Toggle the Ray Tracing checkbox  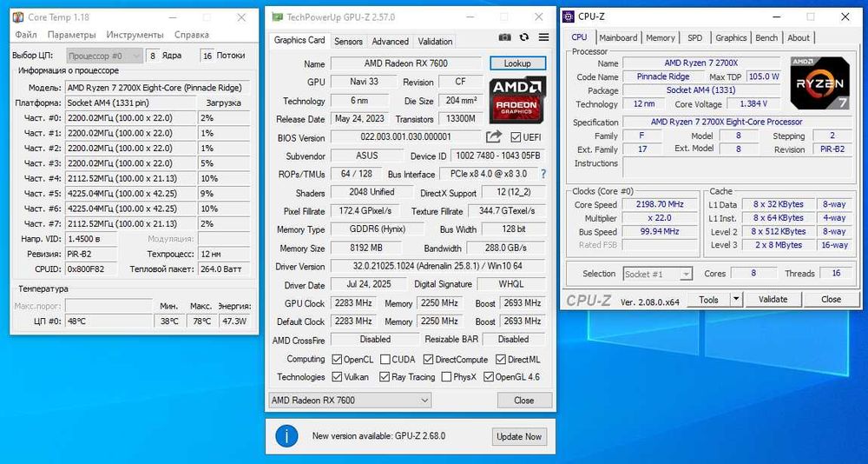click(x=385, y=377)
